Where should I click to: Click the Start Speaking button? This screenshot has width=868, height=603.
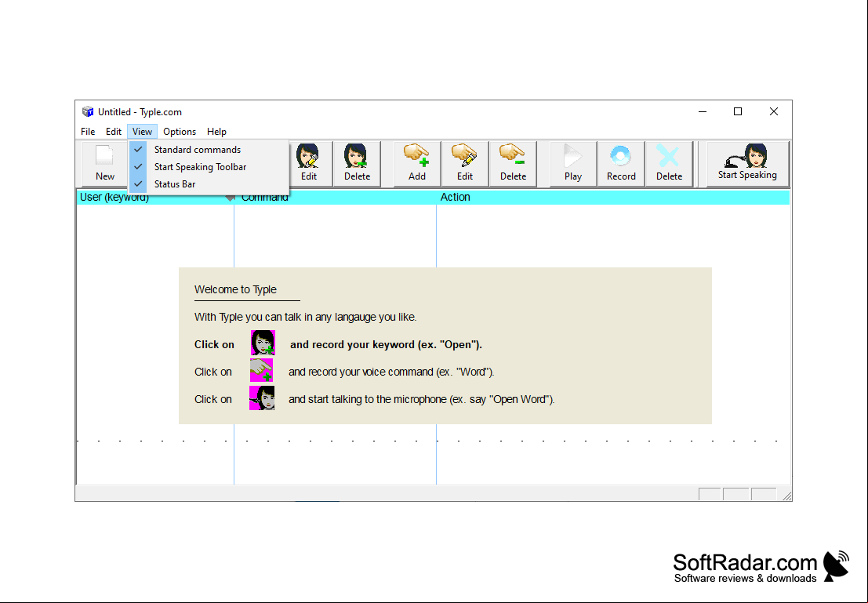pyautogui.click(x=747, y=163)
